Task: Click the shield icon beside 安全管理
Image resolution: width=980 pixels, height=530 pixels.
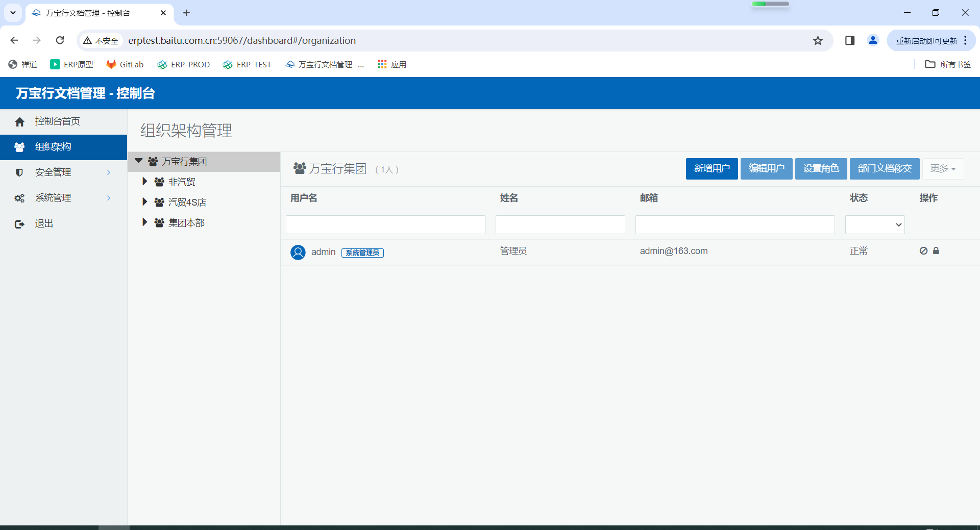Action: coord(19,172)
